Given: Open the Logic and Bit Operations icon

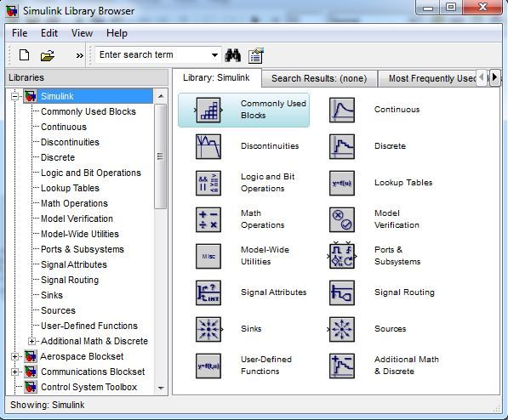Looking at the screenshot, I should click(x=208, y=184).
